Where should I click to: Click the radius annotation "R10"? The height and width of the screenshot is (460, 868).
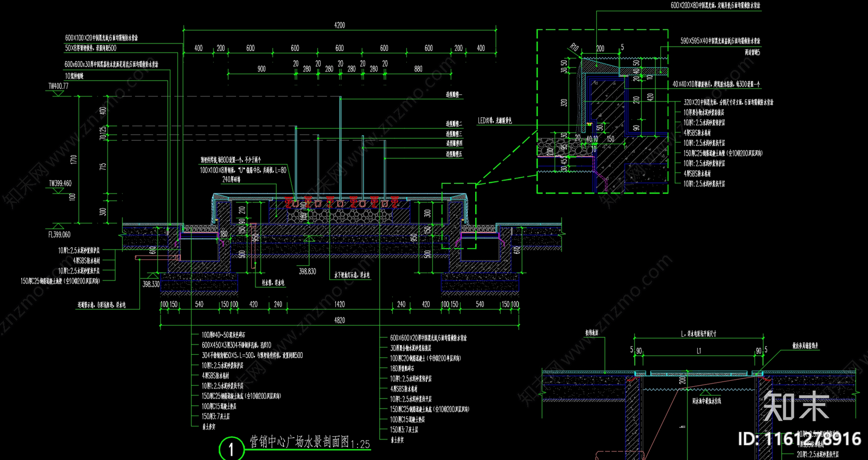(x=575, y=48)
